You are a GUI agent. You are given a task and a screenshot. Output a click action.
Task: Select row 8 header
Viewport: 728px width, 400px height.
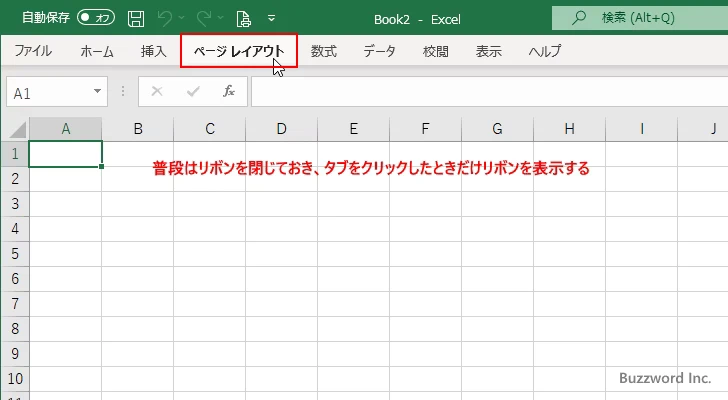point(15,329)
